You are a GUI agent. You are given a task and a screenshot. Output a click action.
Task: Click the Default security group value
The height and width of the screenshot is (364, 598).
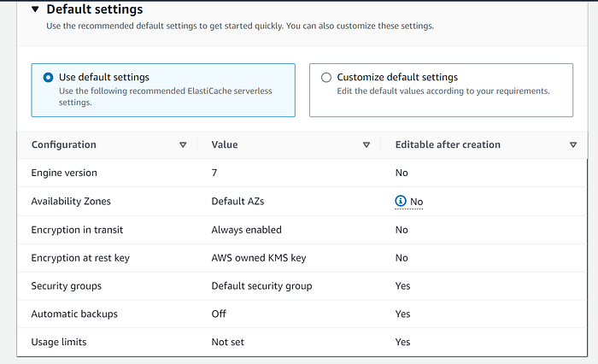click(x=261, y=286)
